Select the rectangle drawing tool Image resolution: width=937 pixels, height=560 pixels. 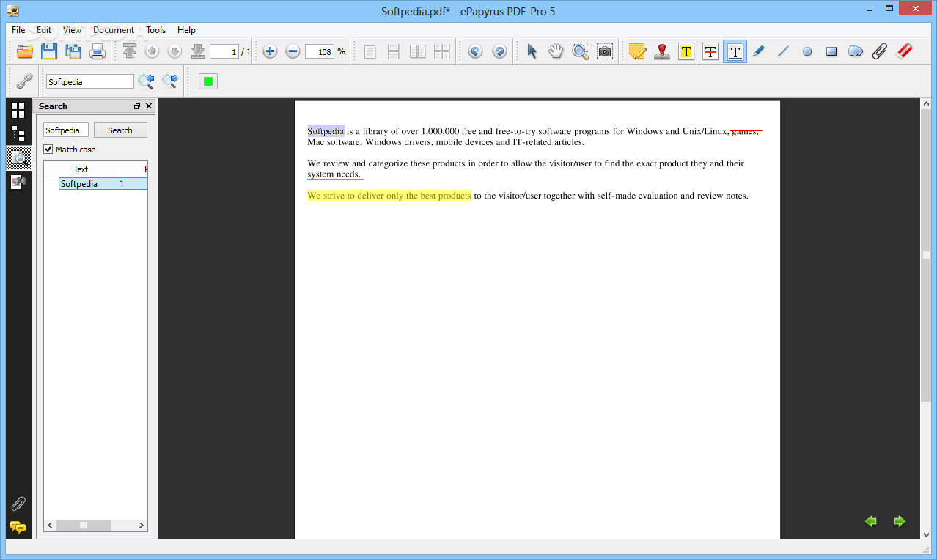831,51
